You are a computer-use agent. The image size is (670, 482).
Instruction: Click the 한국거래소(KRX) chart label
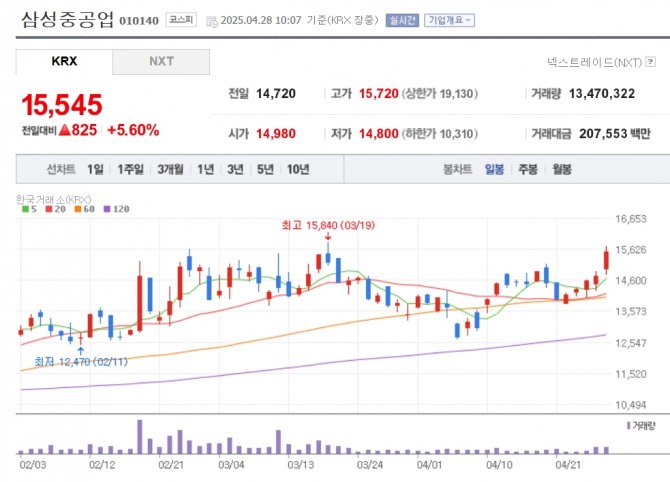point(53,199)
